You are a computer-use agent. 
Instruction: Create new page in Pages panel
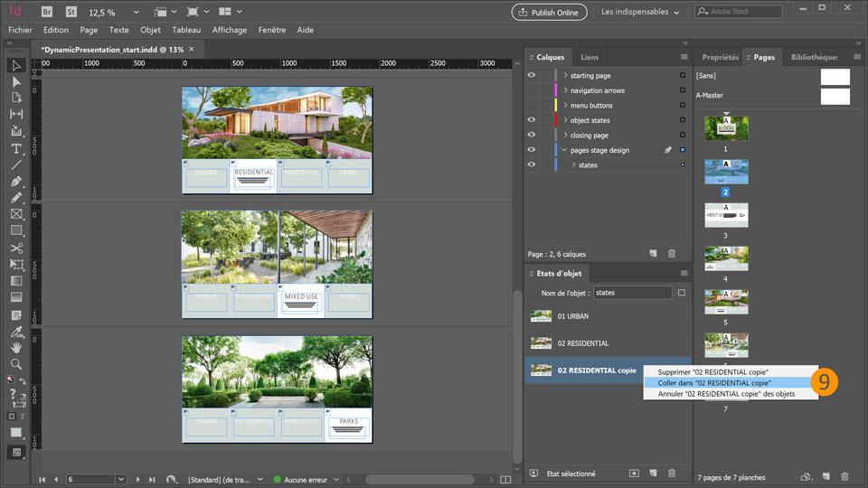pos(826,476)
